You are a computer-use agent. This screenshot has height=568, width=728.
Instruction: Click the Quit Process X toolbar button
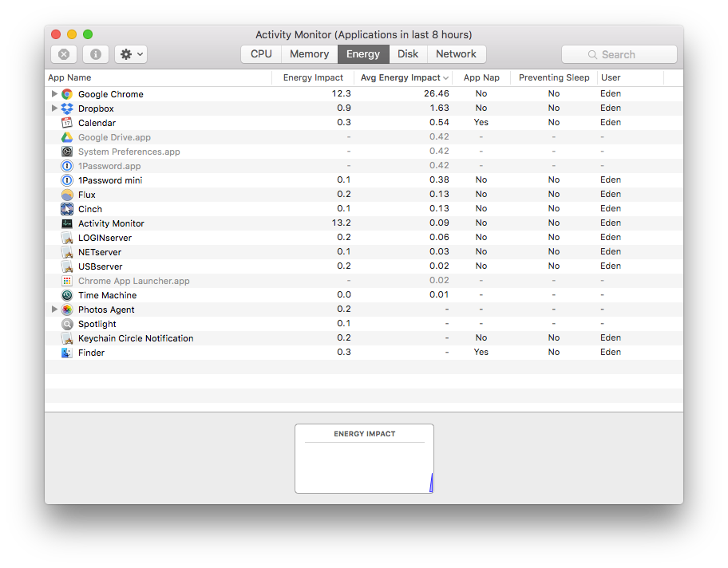[64, 54]
